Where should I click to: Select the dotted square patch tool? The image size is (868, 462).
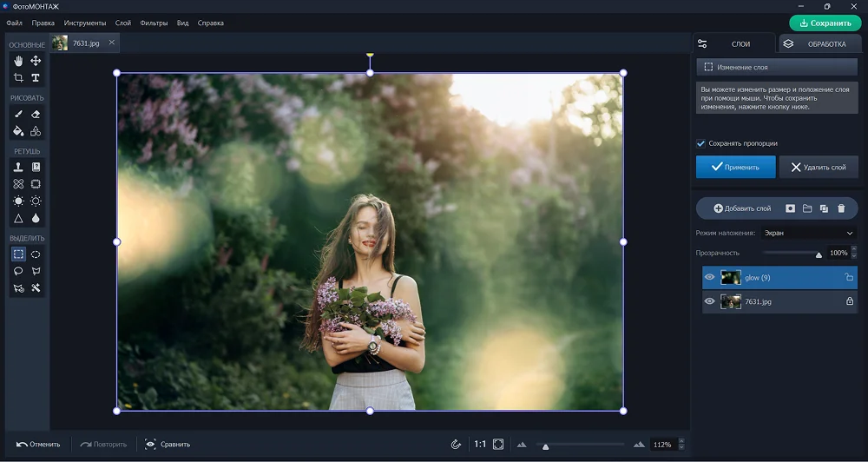tap(36, 184)
